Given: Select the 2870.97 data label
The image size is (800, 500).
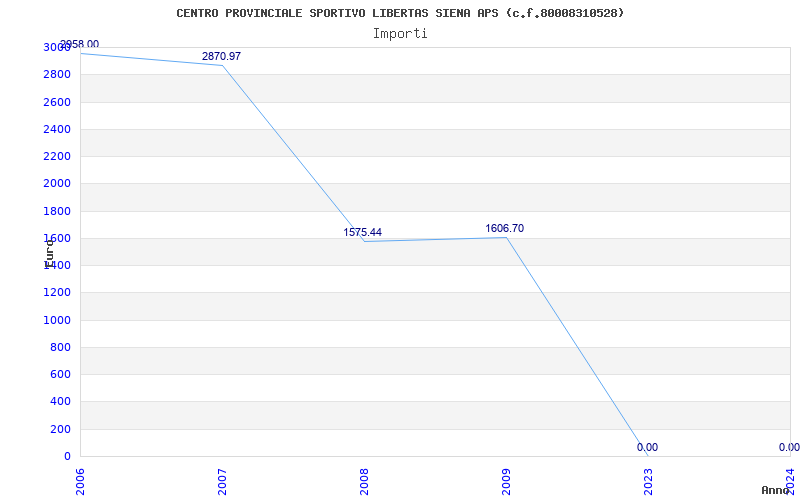Looking at the screenshot, I should 221,57.
